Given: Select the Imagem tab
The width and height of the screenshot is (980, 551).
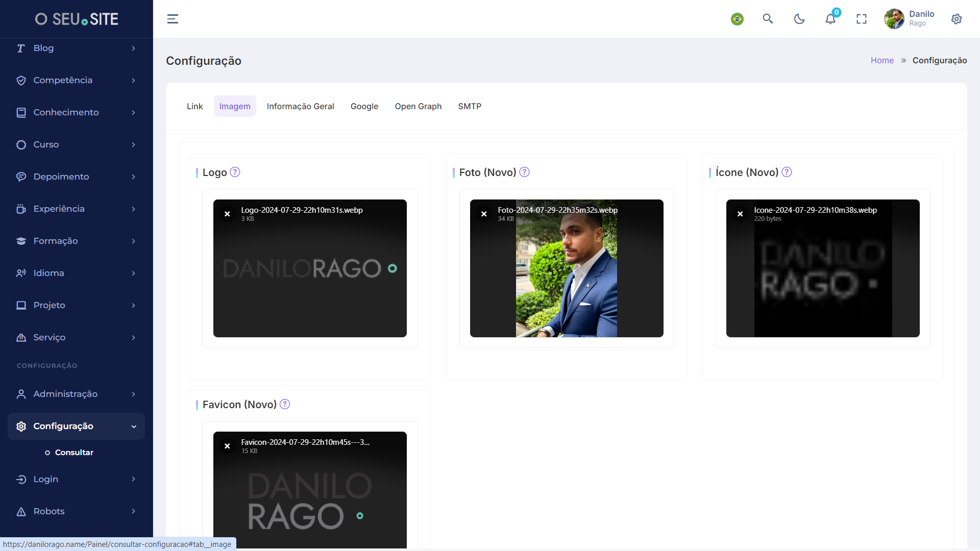Looking at the screenshot, I should tap(235, 106).
